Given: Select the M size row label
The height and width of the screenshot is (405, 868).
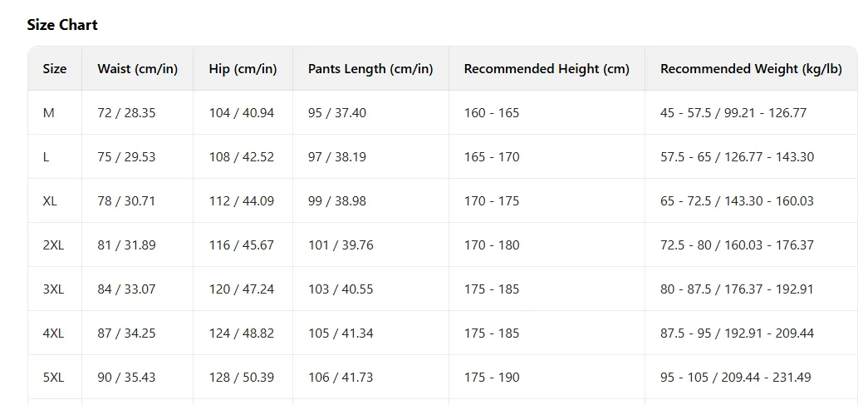Looking at the screenshot, I should 49,113.
